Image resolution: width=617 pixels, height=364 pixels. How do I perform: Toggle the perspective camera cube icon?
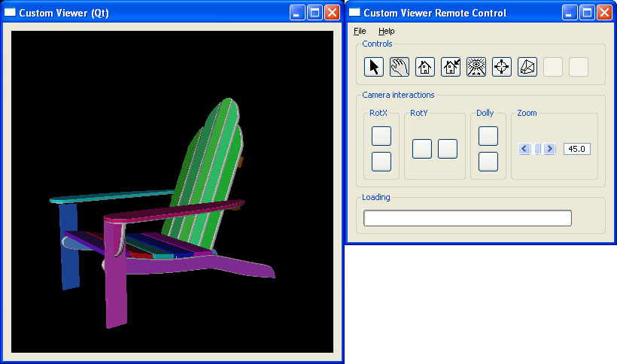(527, 67)
